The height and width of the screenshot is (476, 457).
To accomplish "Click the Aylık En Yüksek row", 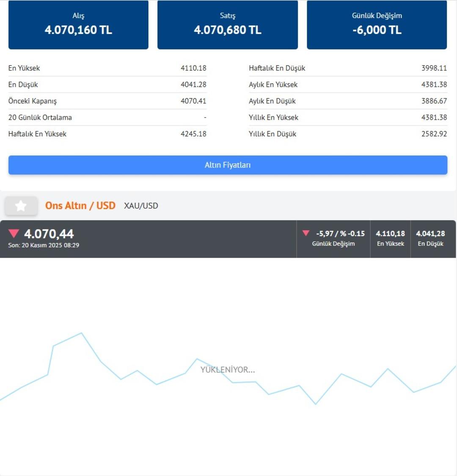I will click(x=347, y=84).
